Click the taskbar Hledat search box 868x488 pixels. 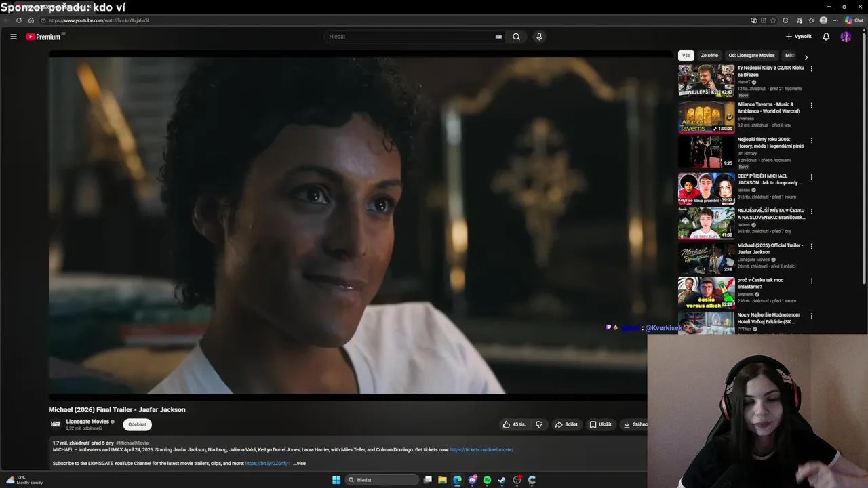pyautogui.click(x=382, y=480)
